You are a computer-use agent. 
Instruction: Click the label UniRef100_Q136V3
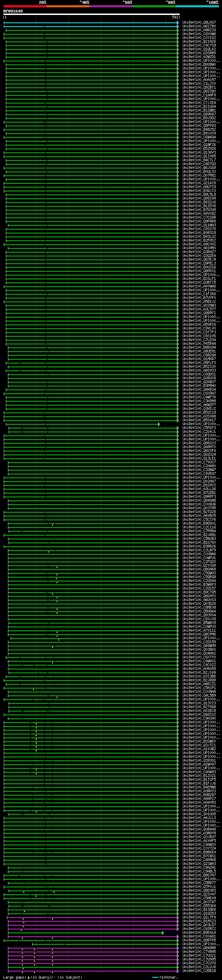tap(199, 153)
